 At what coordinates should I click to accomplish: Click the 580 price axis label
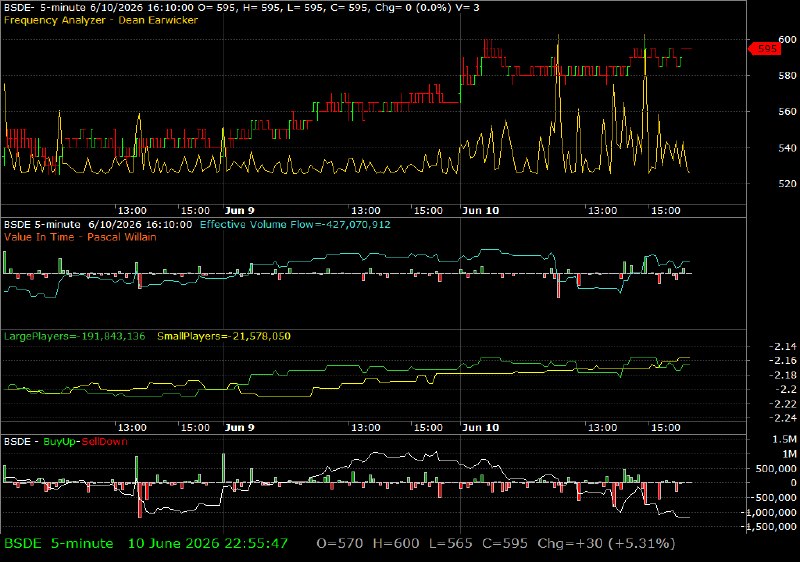point(787,75)
